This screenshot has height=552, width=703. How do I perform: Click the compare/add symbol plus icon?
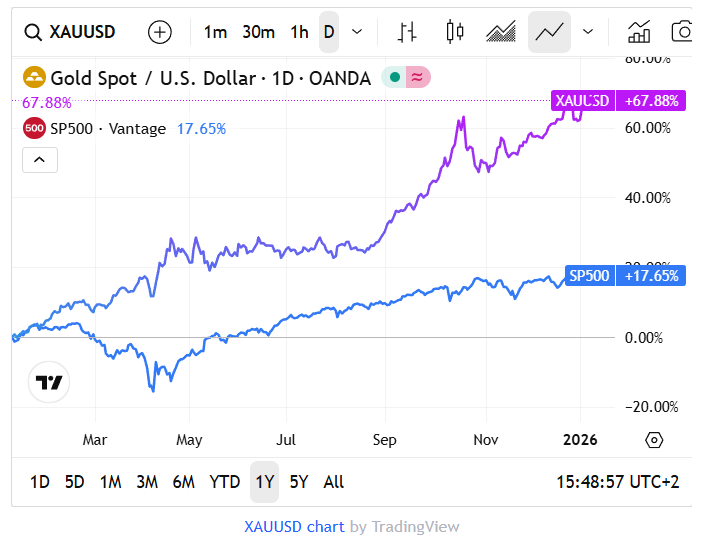coord(160,32)
